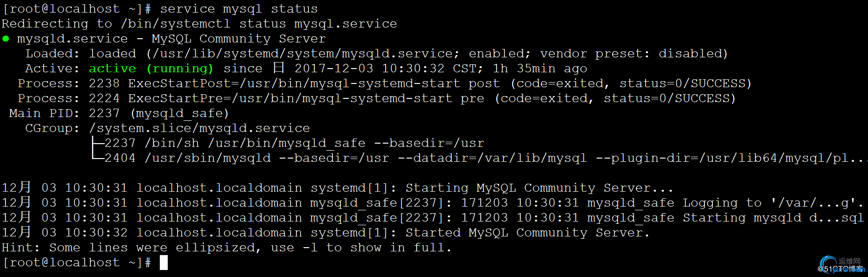Click the "Starting MySQL Community Server..." log line
Viewport: 868px width, 277px height.
coord(337,188)
